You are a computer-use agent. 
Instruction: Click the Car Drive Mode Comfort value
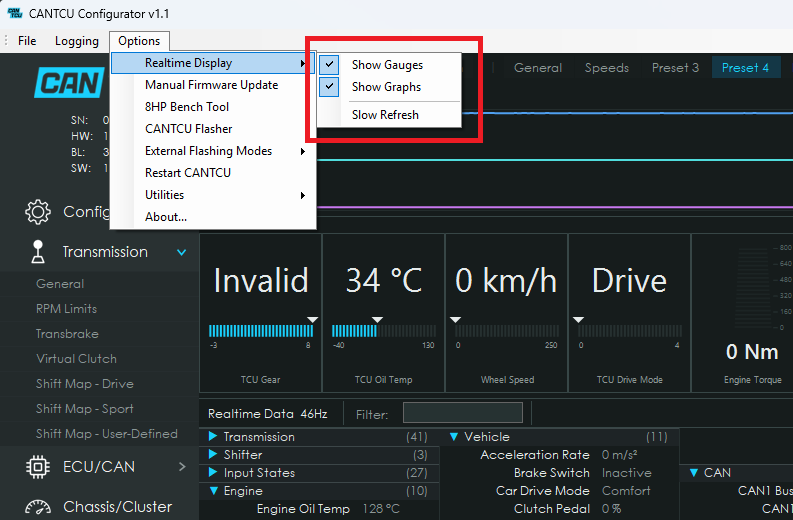click(x=626, y=491)
